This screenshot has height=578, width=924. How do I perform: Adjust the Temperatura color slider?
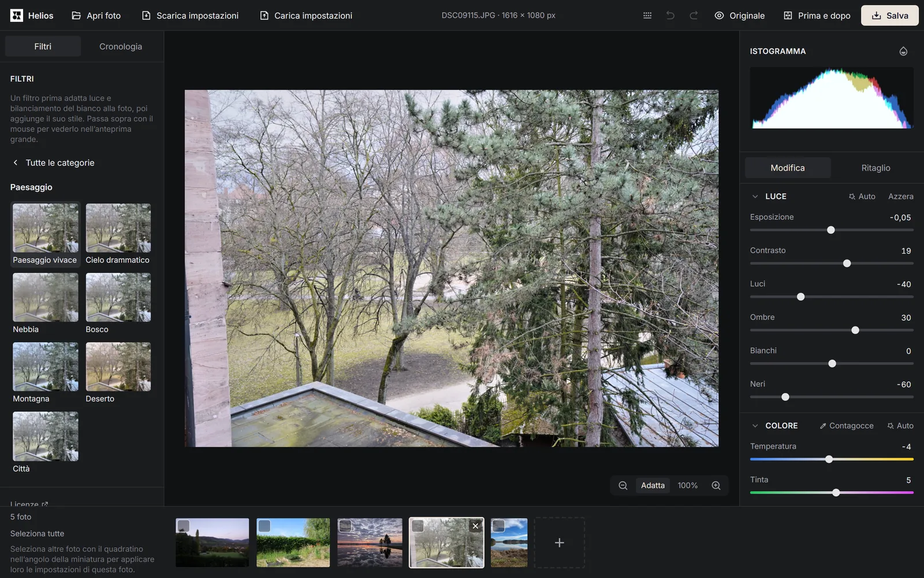832,460
